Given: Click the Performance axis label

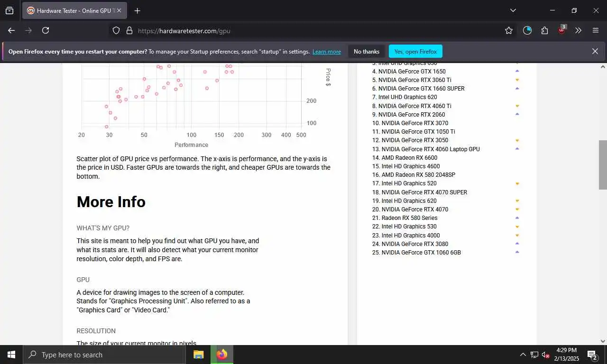Looking at the screenshot, I should click(x=191, y=145).
